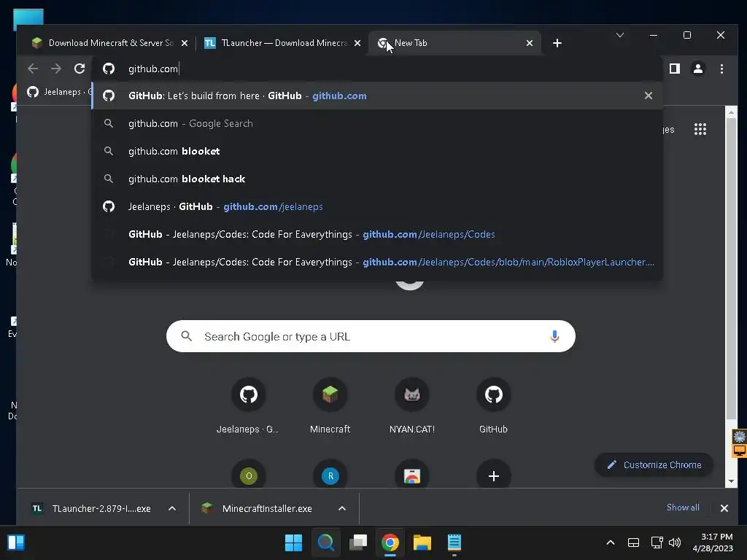Select Jeelaneps/Codes github.com/Jeelaneps/Codes suggestion
The height and width of the screenshot is (560, 747).
[x=376, y=234]
